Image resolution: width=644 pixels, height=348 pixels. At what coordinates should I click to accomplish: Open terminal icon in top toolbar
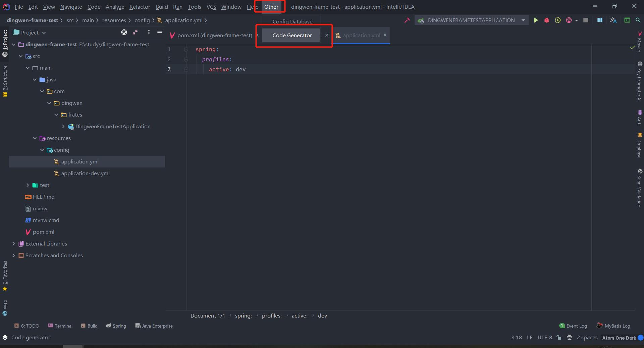coord(627,20)
